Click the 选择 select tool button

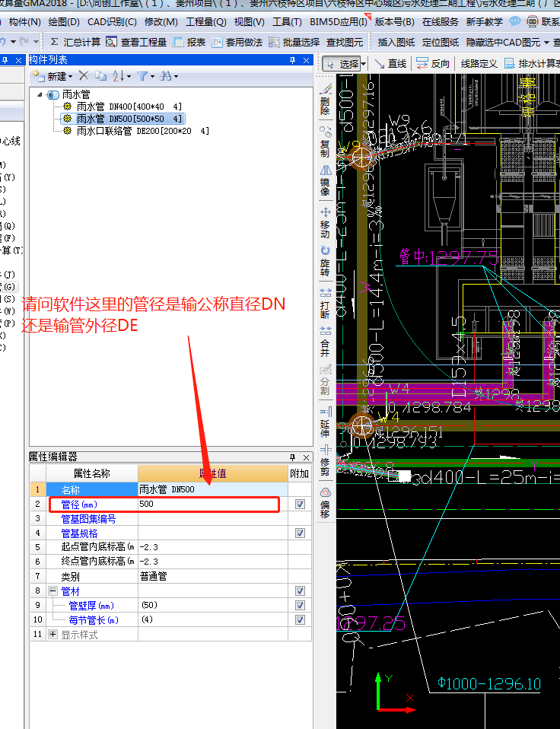click(x=341, y=64)
